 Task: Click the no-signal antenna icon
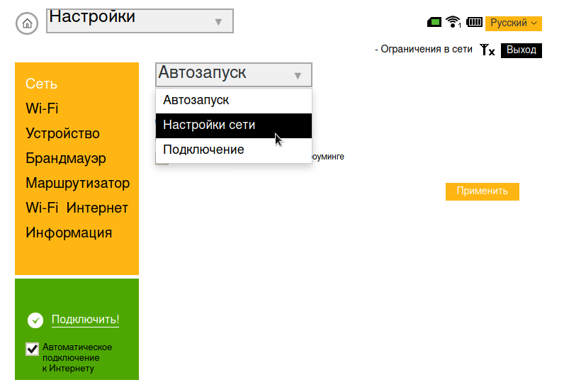(x=487, y=50)
